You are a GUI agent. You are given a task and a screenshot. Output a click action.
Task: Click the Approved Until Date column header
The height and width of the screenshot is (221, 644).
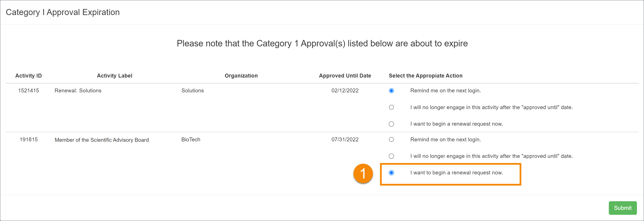tap(345, 76)
